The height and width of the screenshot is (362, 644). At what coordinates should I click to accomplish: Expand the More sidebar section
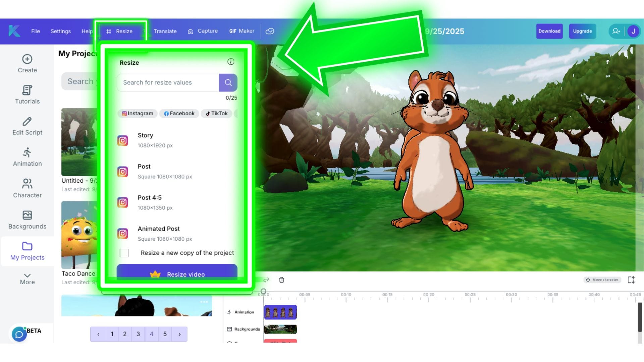click(27, 279)
